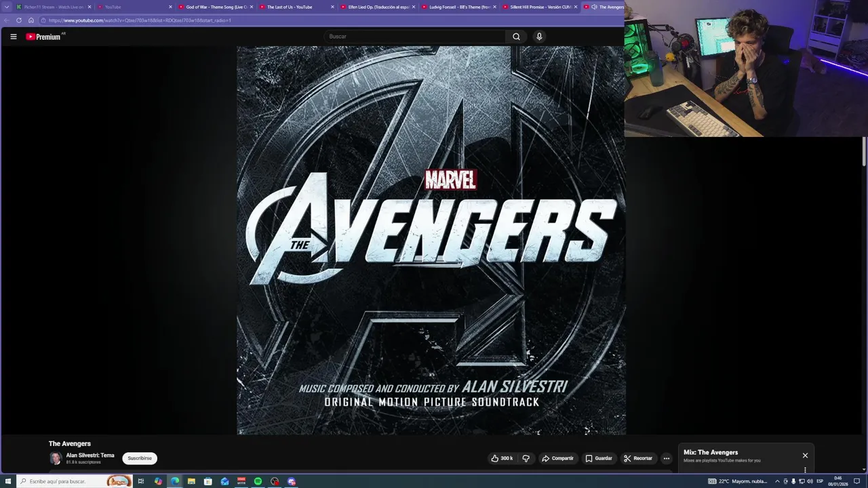868x488 pixels.
Task: Click The Avengers video title text
Action: tap(69, 443)
